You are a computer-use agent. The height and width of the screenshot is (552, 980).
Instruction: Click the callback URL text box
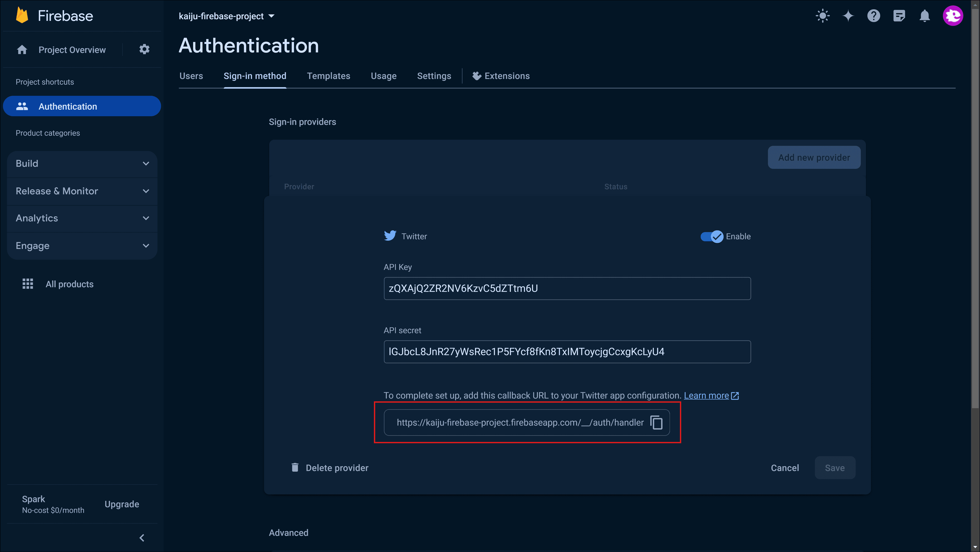pyautogui.click(x=526, y=422)
